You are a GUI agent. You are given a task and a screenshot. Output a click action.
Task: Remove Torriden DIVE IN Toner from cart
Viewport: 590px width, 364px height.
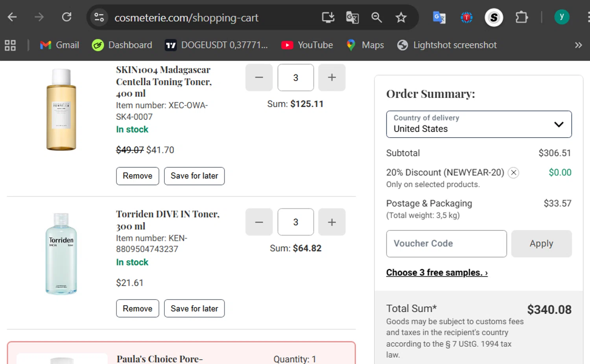point(138,309)
